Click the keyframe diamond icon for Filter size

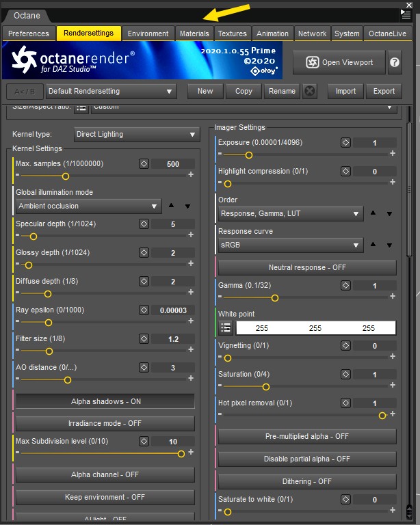[x=144, y=339]
